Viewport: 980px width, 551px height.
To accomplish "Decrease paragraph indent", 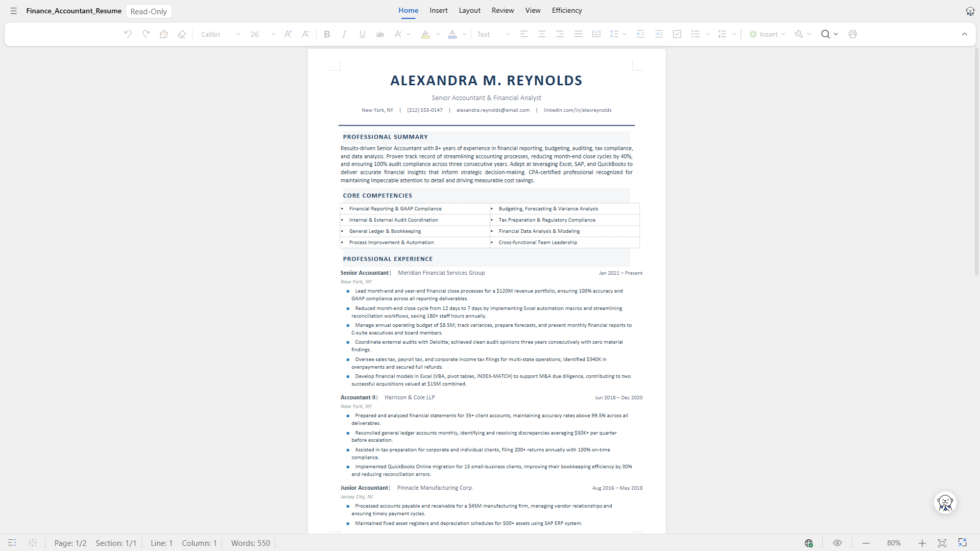I will pyautogui.click(x=640, y=34).
